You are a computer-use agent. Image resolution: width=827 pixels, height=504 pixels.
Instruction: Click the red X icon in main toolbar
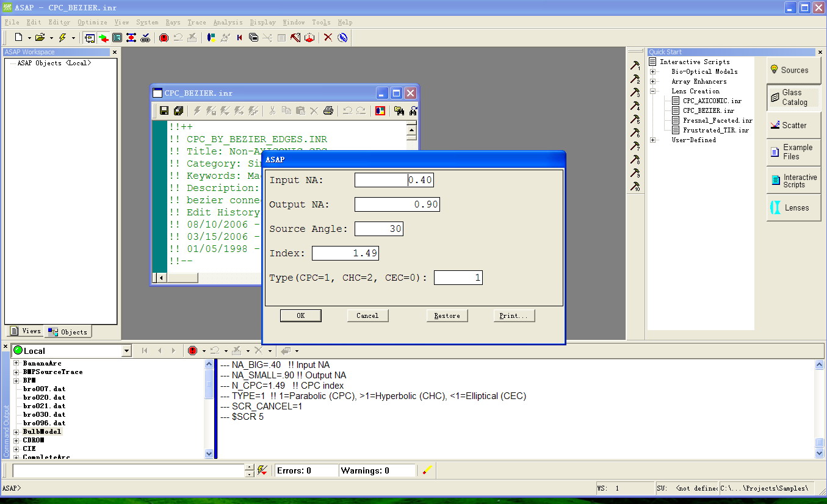328,38
